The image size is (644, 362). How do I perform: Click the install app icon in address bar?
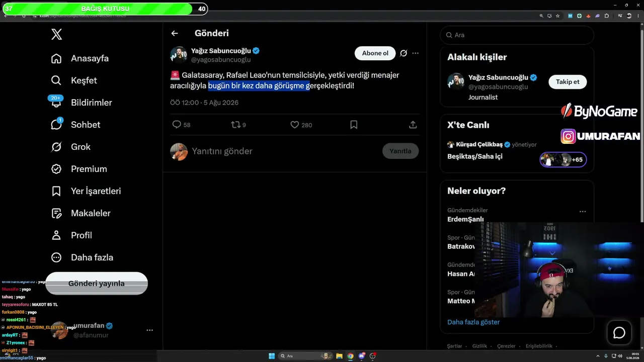tap(549, 16)
